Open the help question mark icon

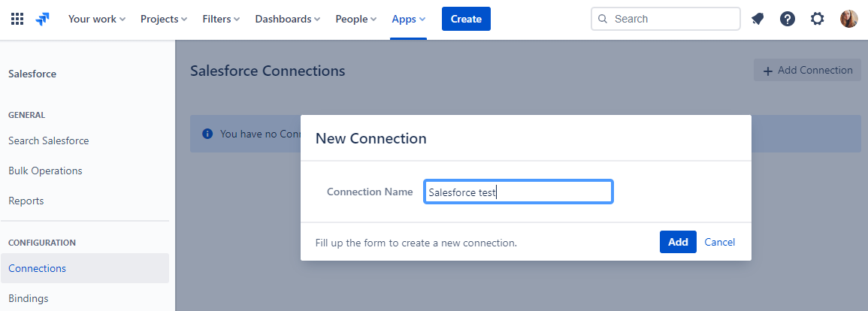click(787, 19)
